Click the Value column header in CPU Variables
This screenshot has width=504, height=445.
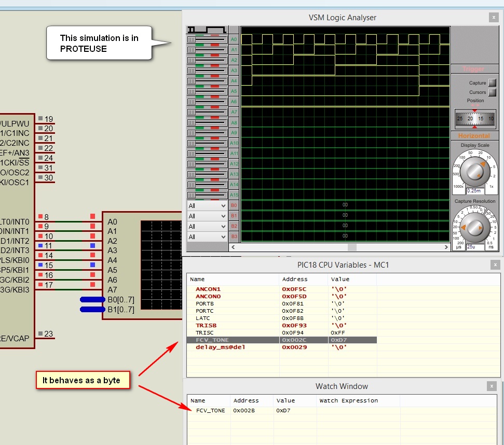(352, 280)
